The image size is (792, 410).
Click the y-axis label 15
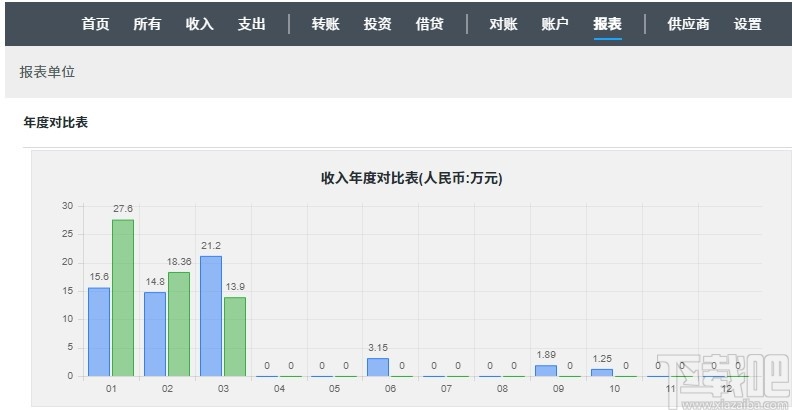click(x=67, y=291)
